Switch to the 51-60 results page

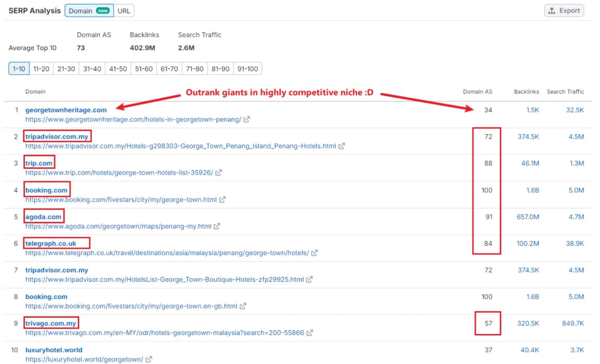144,69
